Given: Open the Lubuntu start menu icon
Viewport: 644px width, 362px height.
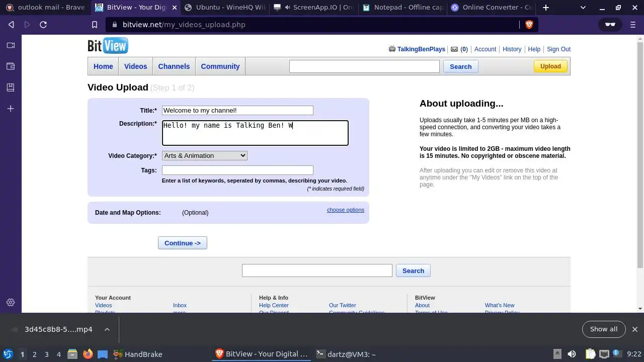Looking at the screenshot, I should [8, 354].
